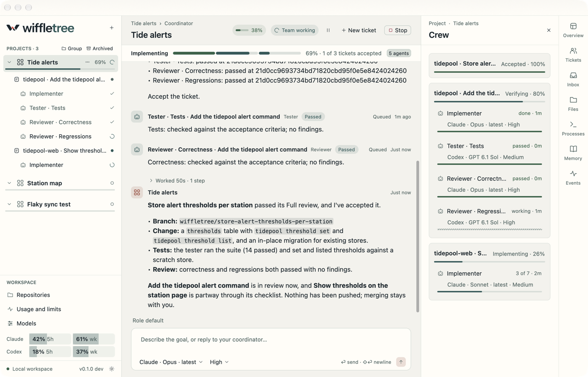Open the Claude · Opus · latest model dropdown
588x377 pixels.
coord(171,362)
